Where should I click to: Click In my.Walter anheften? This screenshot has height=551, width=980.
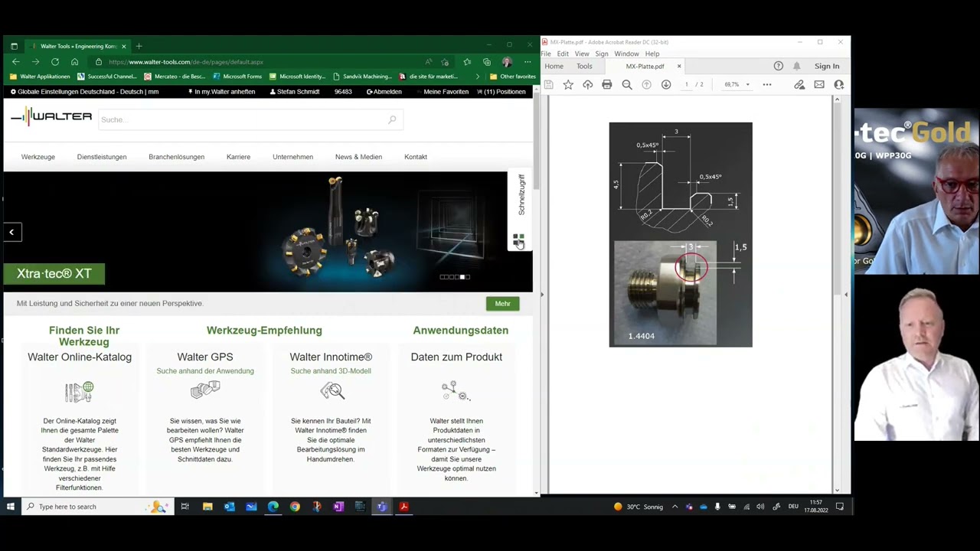(221, 92)
